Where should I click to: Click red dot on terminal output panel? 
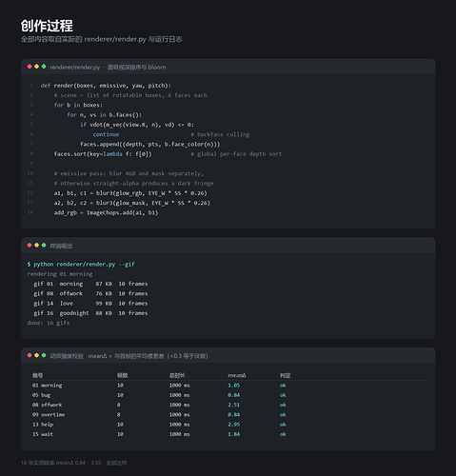(x=30, y=246)
